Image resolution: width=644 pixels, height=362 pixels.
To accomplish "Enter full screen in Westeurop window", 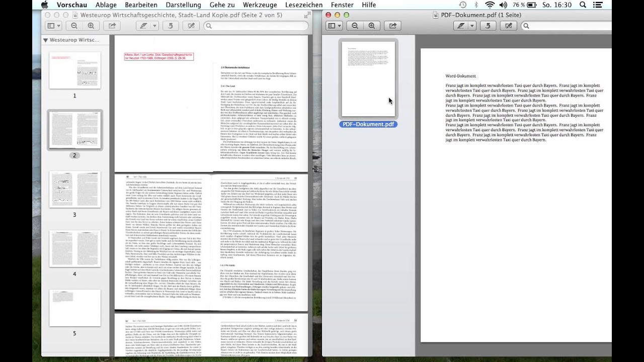I will [306, 15].
